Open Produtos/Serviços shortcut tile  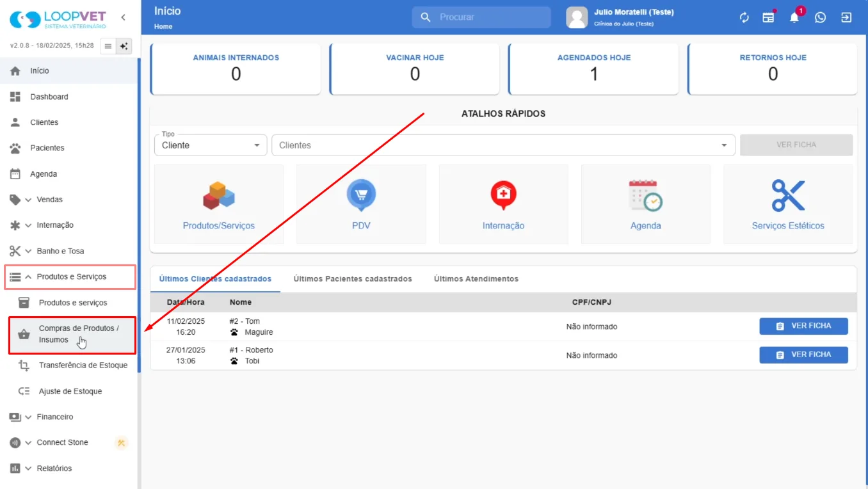(219, 204)
